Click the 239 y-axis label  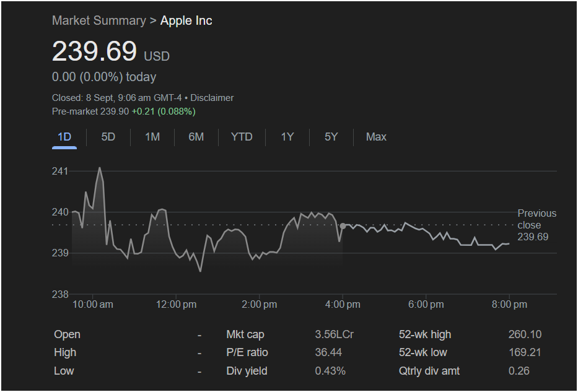[x=61, y=253]
